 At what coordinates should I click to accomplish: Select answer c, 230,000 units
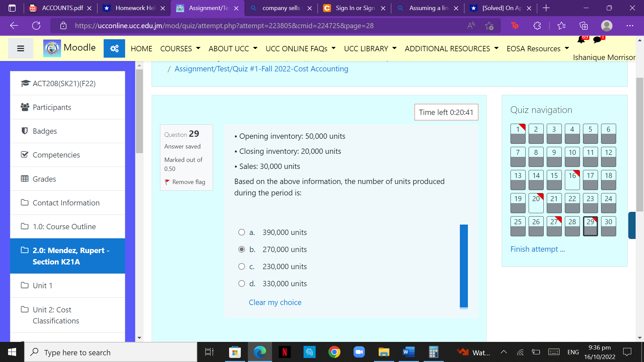pyautogui.click(x=241, y=266)
